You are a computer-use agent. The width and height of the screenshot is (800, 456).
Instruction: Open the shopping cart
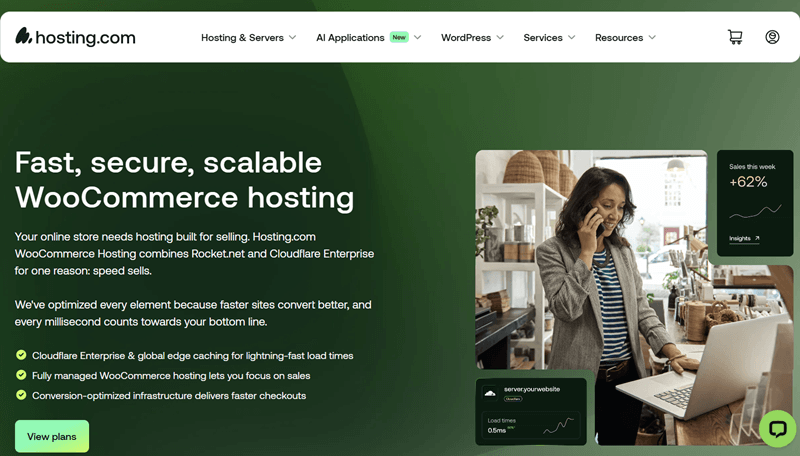click(735, 37)
